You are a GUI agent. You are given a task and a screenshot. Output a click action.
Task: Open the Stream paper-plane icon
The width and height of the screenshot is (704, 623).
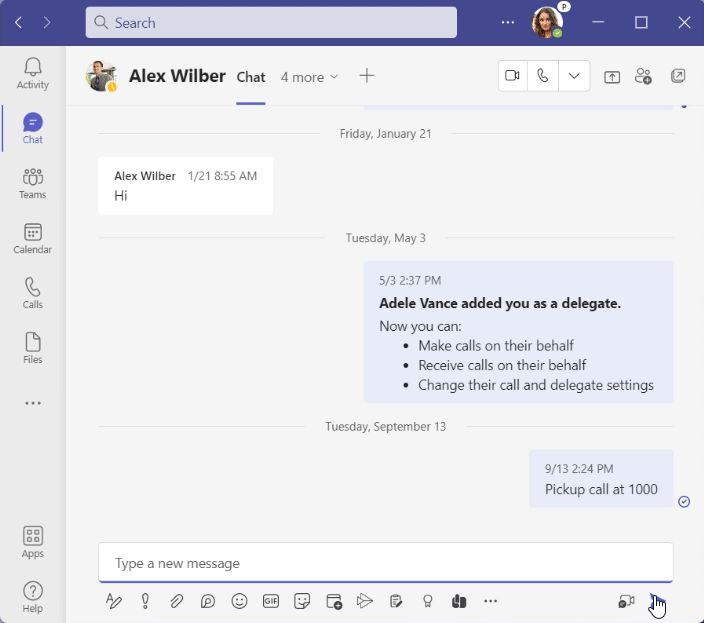click(365, 601)
